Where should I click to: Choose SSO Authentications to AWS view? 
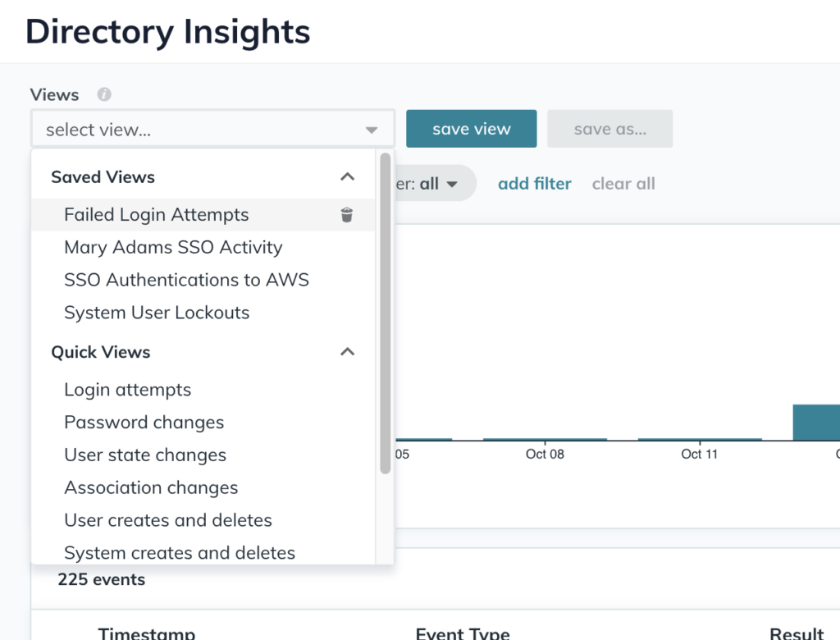pos(186,280)
